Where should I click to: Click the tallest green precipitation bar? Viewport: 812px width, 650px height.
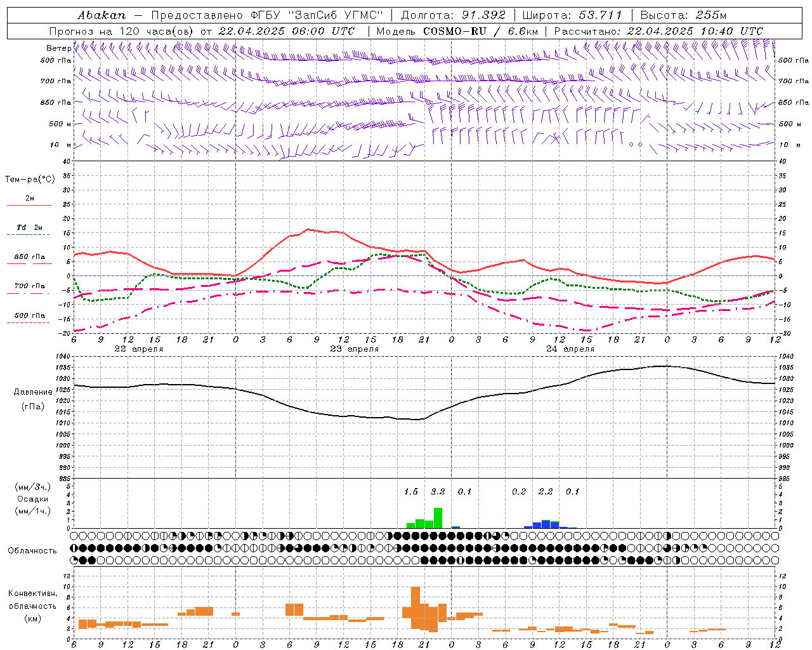pos(438,518)
